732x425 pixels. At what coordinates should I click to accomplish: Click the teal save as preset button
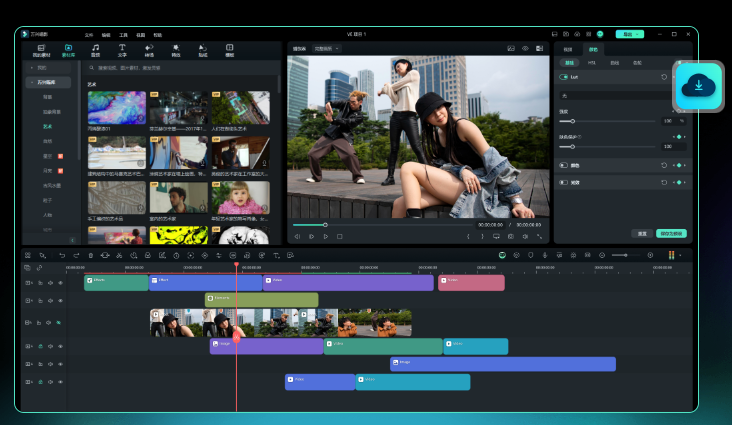pos(671,233)
